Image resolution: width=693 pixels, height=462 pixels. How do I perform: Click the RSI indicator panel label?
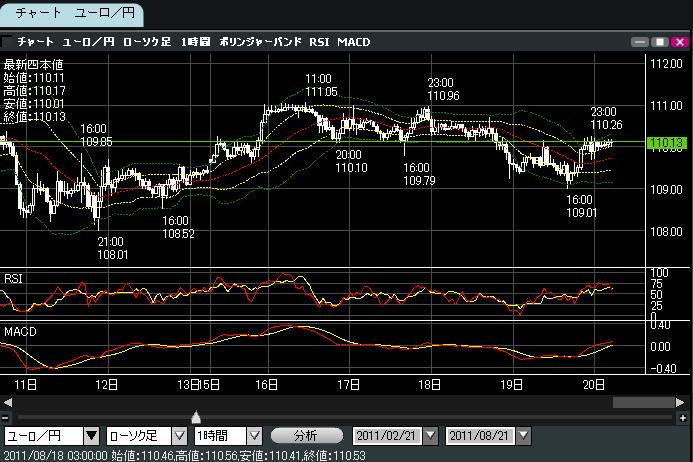pyautogui.click(x=14, y=277)
